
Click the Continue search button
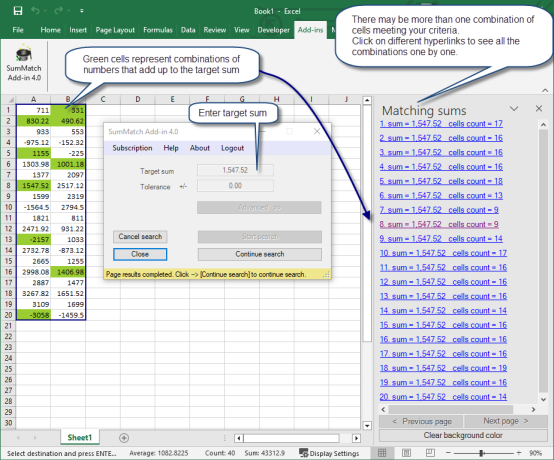(x=260, y=254)
